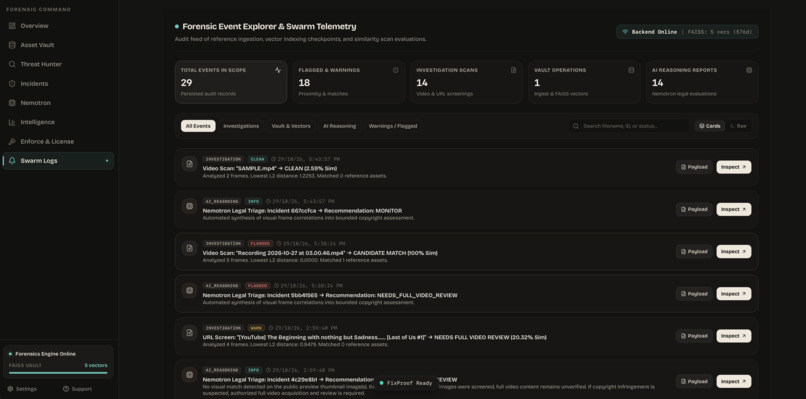The height and width of the screenshot is (399, 806).
Task: Click the chip icon of Incident 4c29e8b1 event
Action: [x=190, y=375]
